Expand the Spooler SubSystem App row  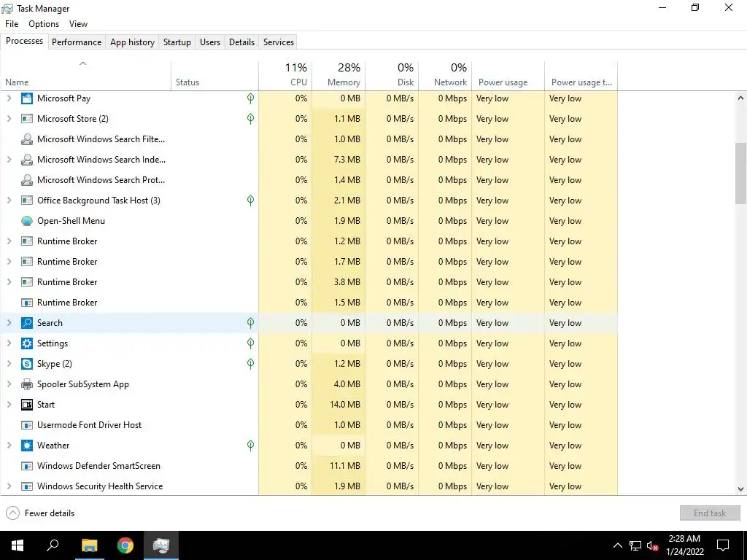pos(9,384)
